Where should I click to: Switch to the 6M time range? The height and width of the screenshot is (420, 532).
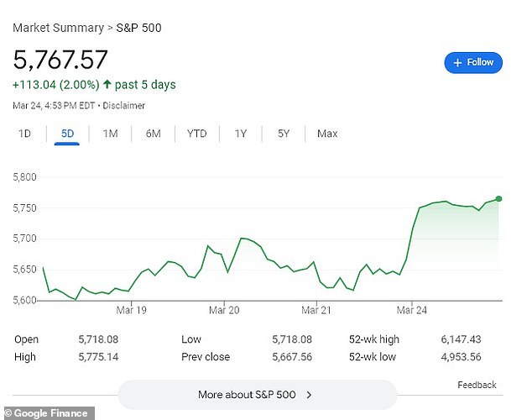(x=153, y=134)
